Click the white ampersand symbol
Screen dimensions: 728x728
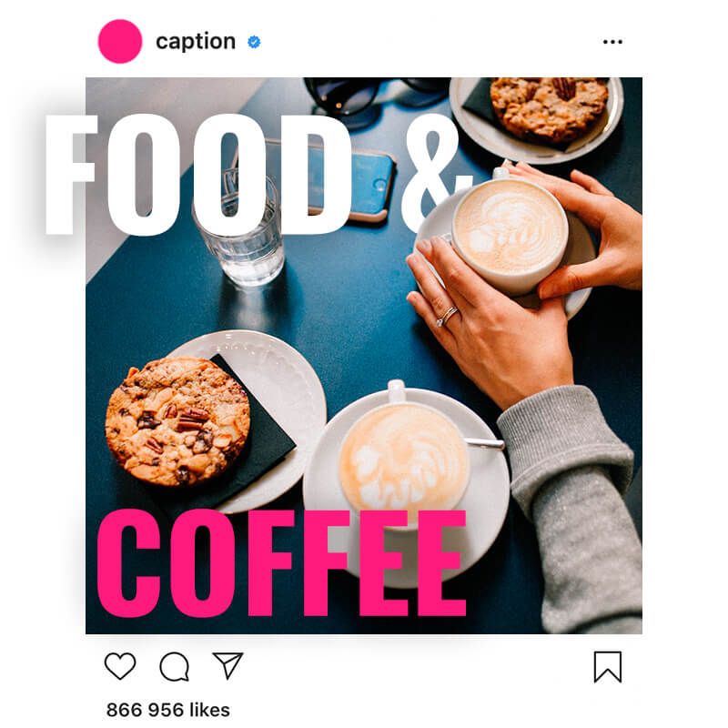coord(437,173)
